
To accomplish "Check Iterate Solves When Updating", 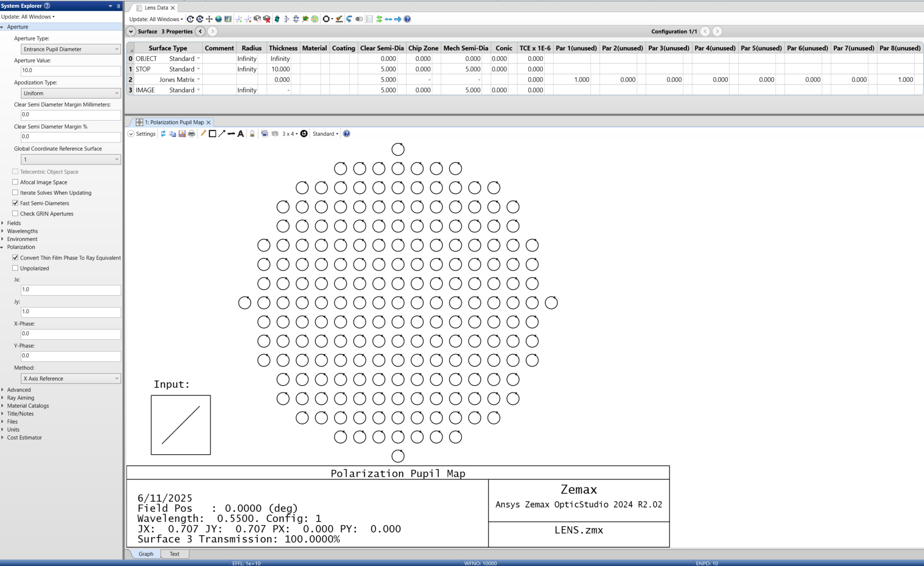I will point(15,193).
